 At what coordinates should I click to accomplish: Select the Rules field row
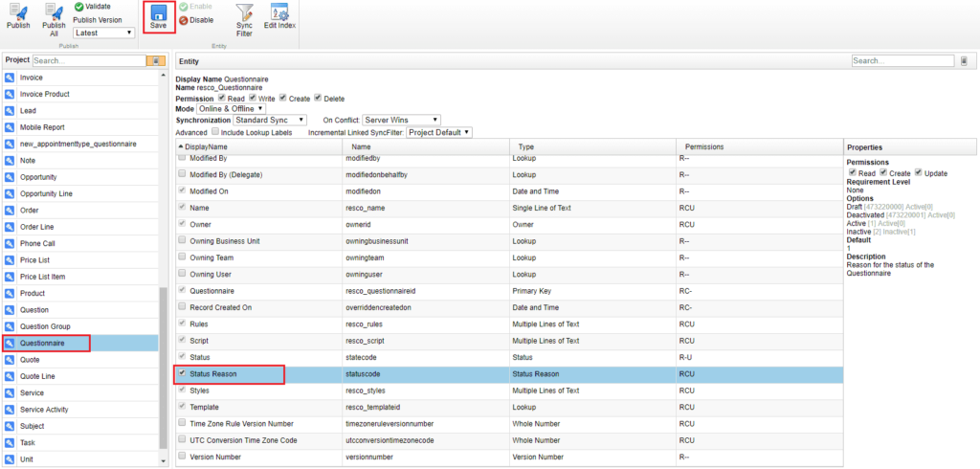[509, 324]
